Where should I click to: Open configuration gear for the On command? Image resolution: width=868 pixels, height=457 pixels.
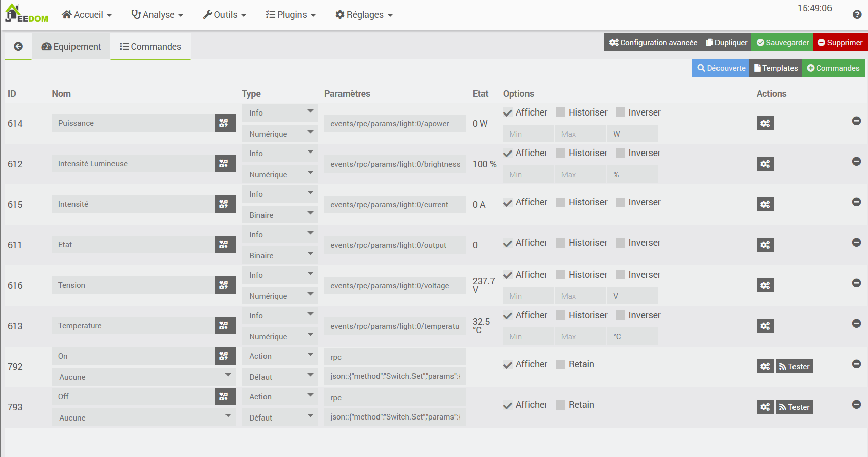point(765,367)
